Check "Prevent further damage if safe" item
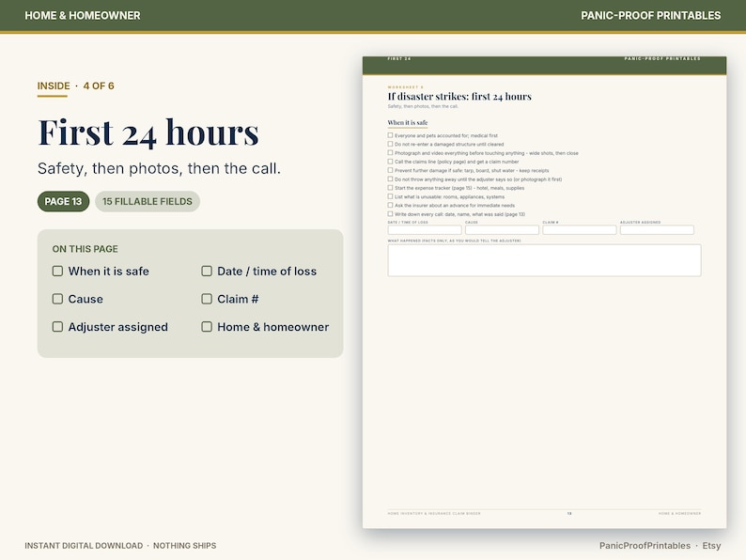Image resolution: width=746 pixels, height=560 pixels. [390, 170]
